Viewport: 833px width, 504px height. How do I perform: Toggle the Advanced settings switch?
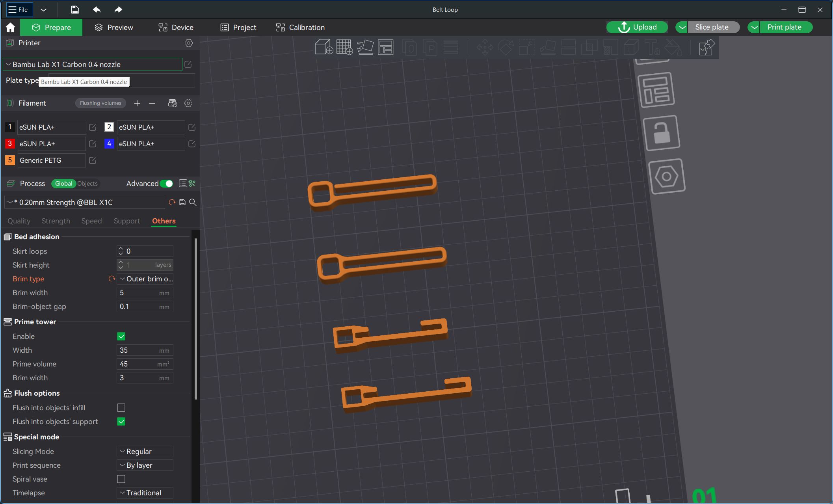167,184
